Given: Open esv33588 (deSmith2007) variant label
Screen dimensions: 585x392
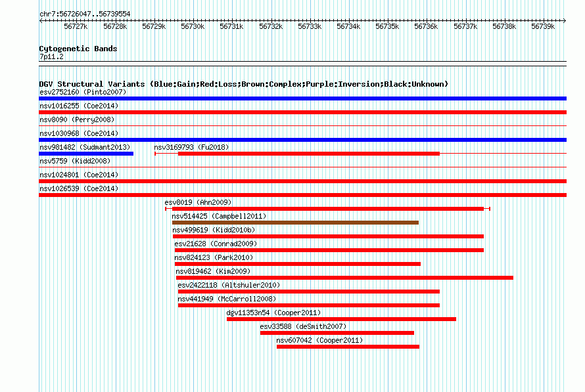Looking at the screenshot, I should 303,326.
